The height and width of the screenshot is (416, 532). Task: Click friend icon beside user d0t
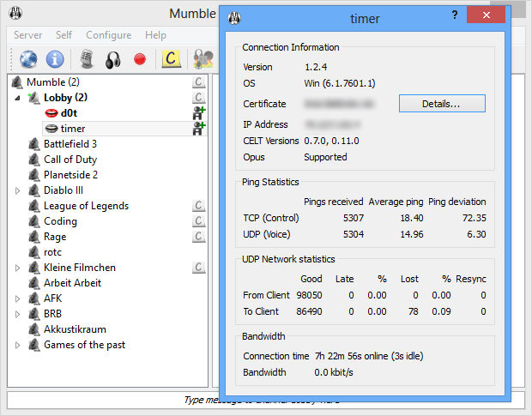pyautogui.click(x=199, y=113)
